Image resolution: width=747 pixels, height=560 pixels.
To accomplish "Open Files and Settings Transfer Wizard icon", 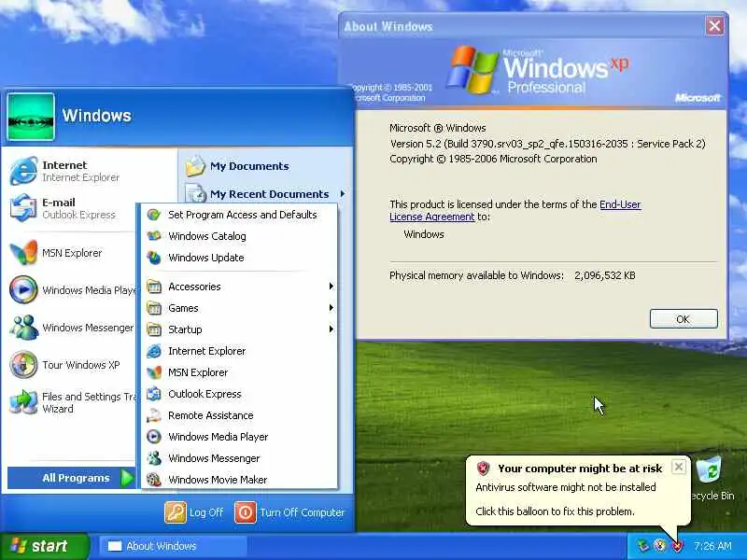I will coord(23,402).
